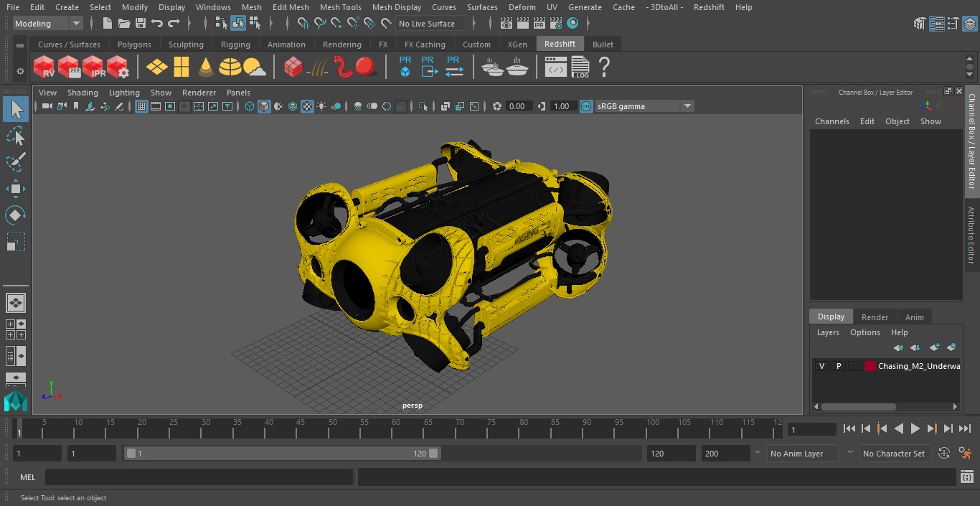Viewport: 980px width, 506px height.
Task: Toggle textured display checker icon
Action: pos(307,106)
